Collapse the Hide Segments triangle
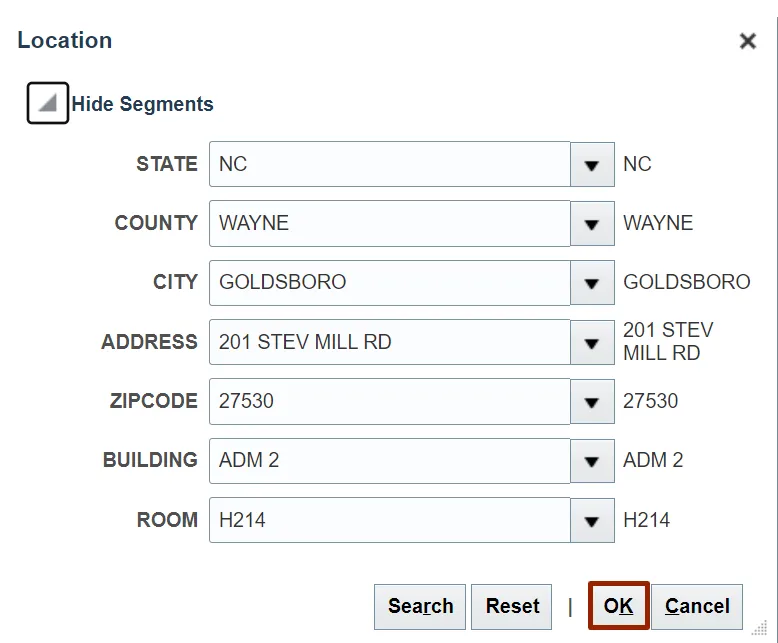 tap(47, 104)
